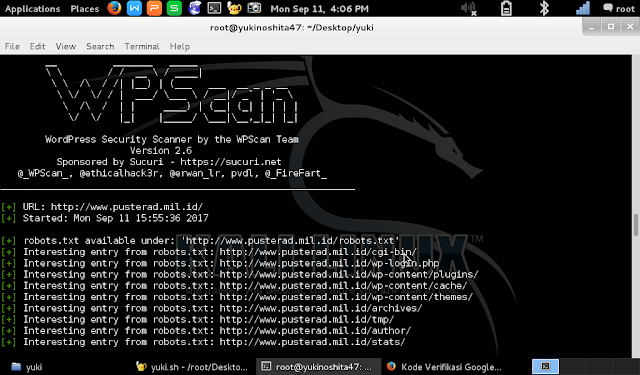The width and height of the screenshot is (640, 375).
Task: Launch Firefox from the top panel
Action: 114,8
